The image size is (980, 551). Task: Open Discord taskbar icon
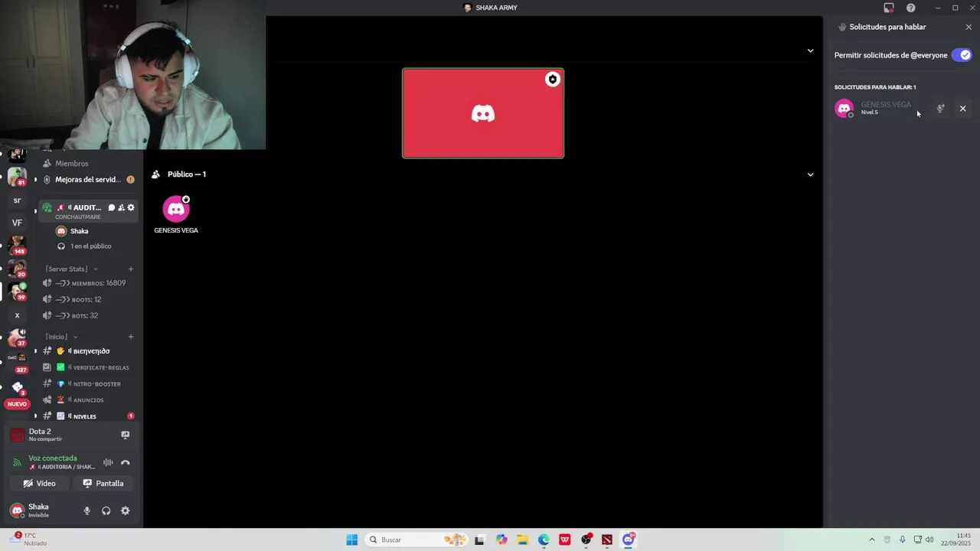629,540
